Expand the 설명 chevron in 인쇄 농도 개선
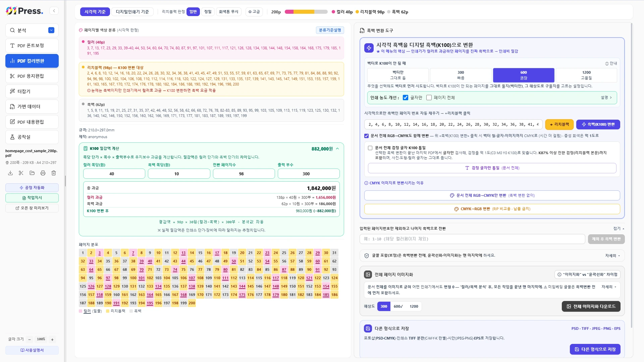This screenshot has width=644, height=362. click(606, 98)
